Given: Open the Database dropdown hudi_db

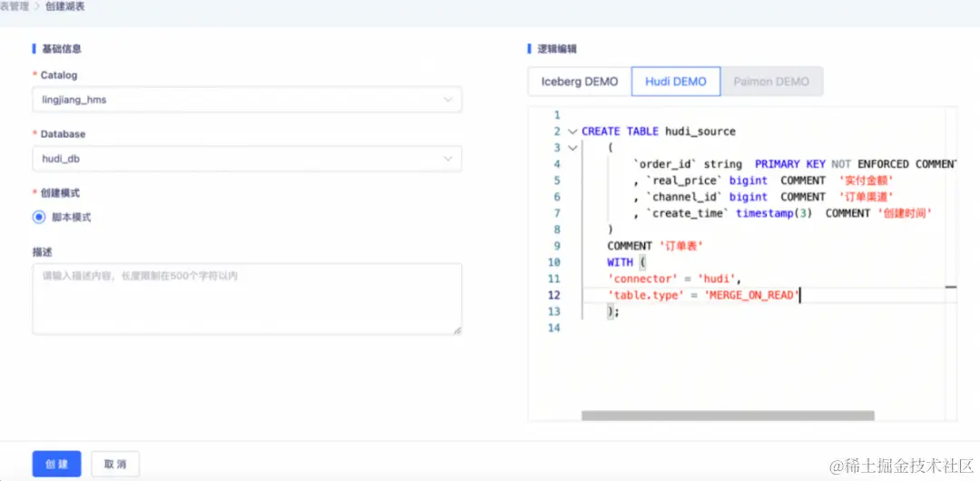Looking at the screenshot, I should 247,159.
